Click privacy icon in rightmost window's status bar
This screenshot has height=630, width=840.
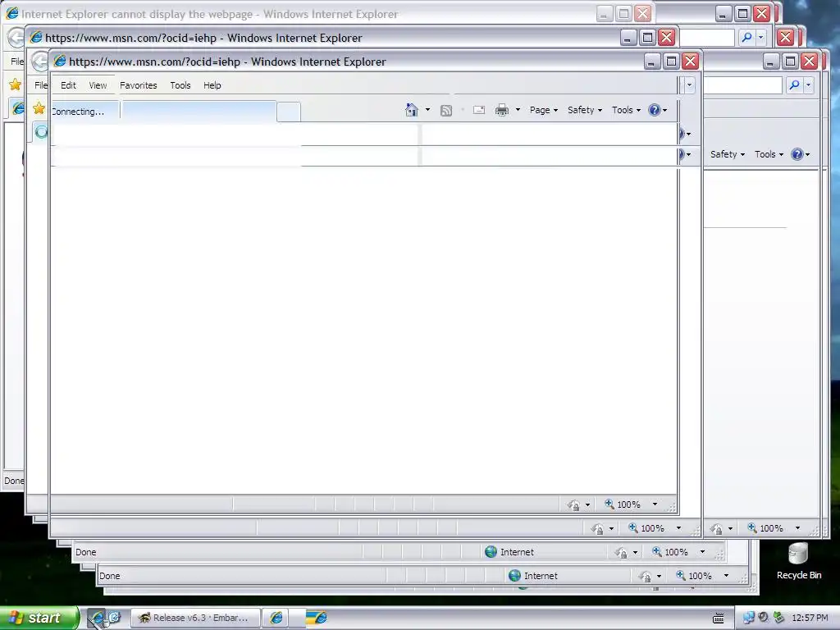[x=716, y=529]
